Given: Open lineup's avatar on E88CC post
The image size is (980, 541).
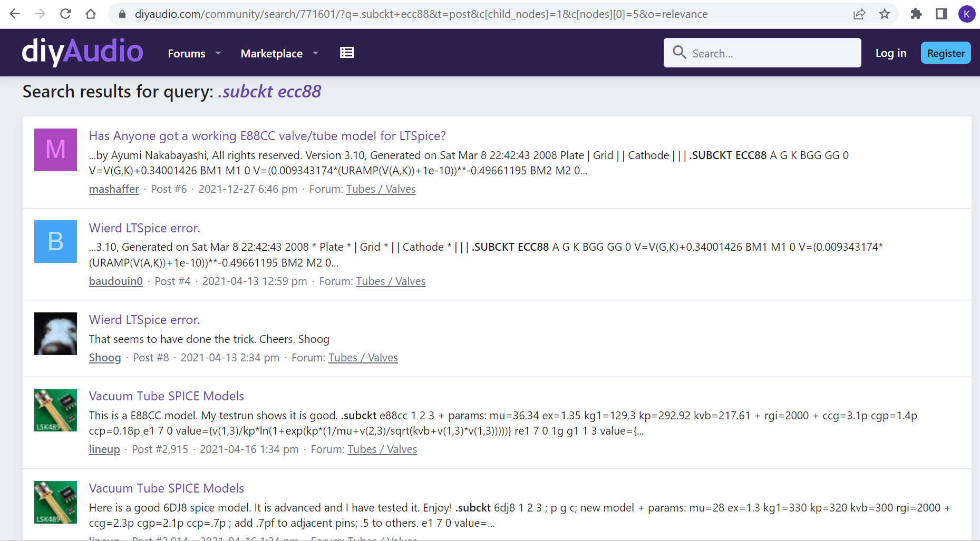Looking at the screenshot, I should [x=55, y=410].
